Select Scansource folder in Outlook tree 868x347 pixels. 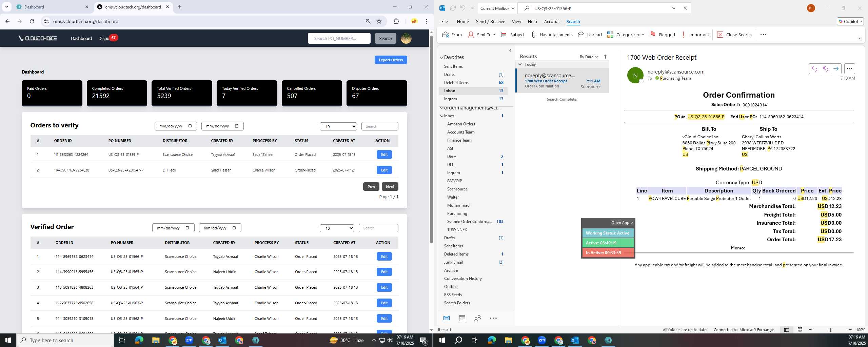click(457, 189)
